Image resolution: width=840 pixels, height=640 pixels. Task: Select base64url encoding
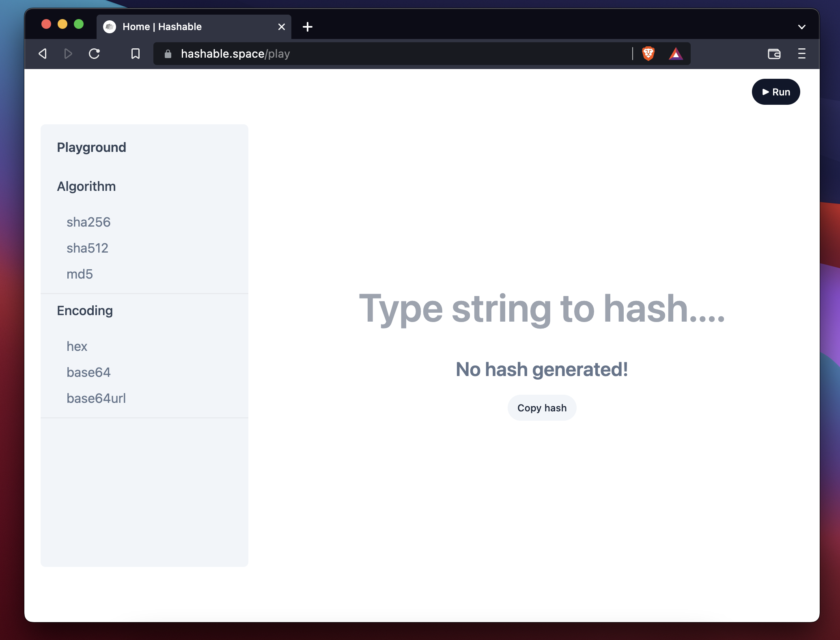coord(96,398)
